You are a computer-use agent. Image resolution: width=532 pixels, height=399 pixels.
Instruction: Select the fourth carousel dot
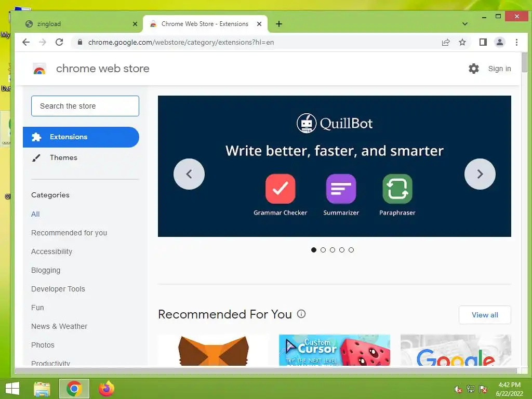click(342, 250)
